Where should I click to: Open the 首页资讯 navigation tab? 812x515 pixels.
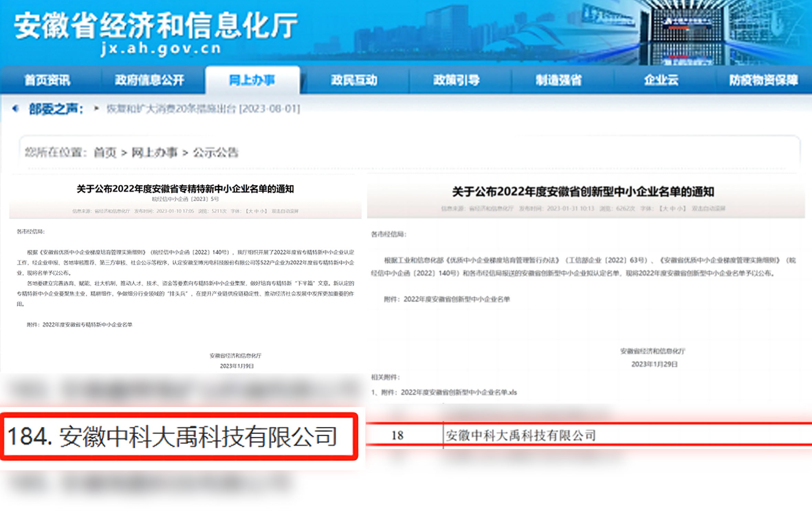coord(47,80)
